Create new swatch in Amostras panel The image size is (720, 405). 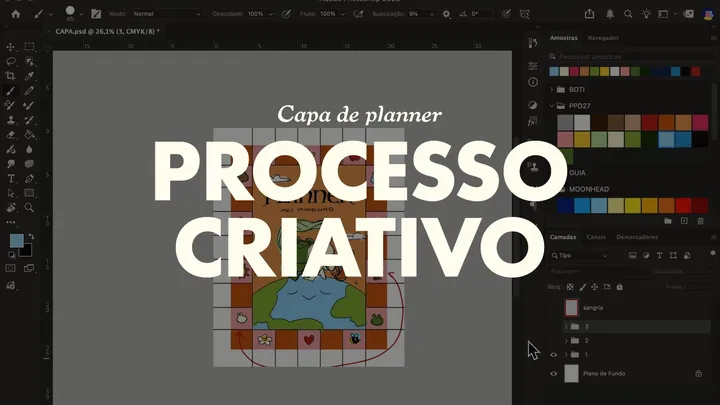click(x=684, y=221)
